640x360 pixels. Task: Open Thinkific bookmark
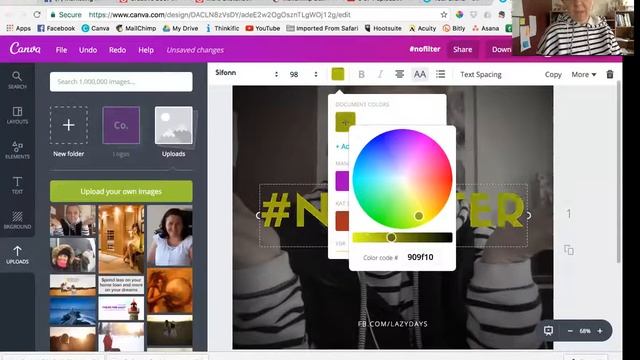(x=222, y=28)
